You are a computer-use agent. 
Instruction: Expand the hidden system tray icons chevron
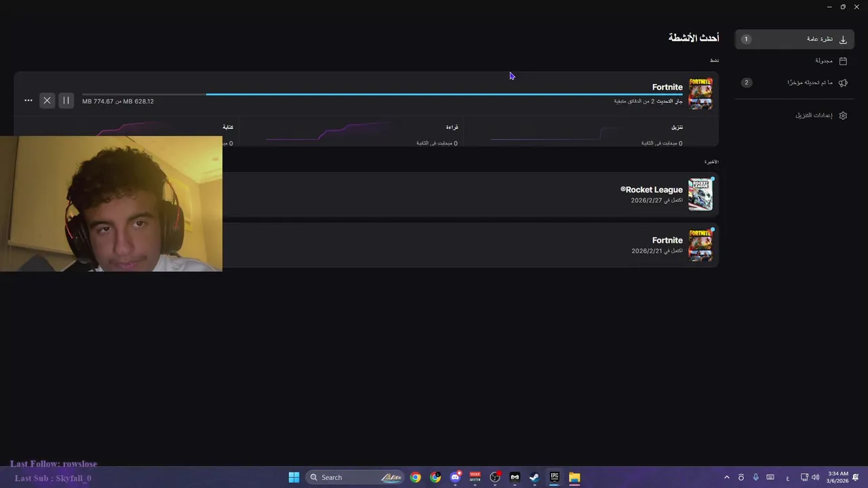click(x=727, y=477)
